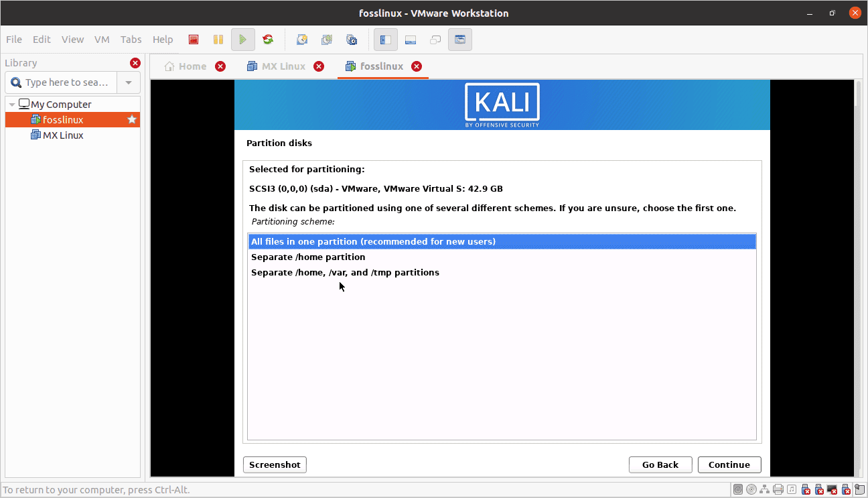Close the MX Linux tab
Screen dimensions: 868x498
[319, 66]
